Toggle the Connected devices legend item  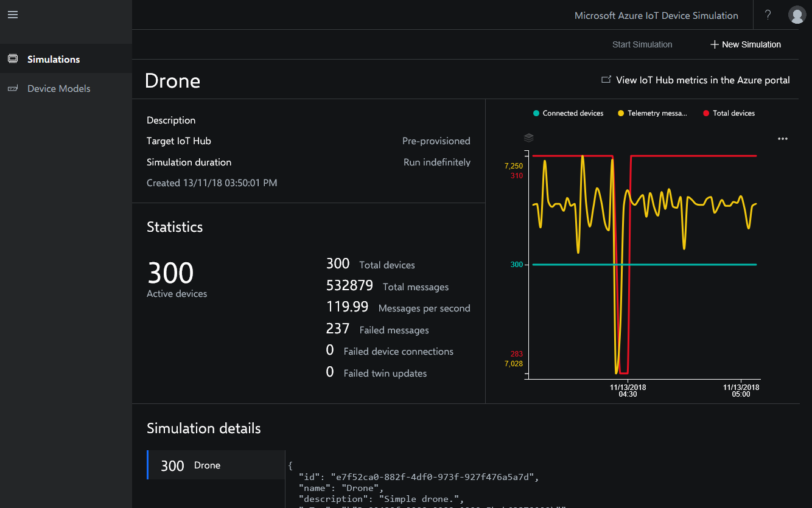tap(567, 113)
